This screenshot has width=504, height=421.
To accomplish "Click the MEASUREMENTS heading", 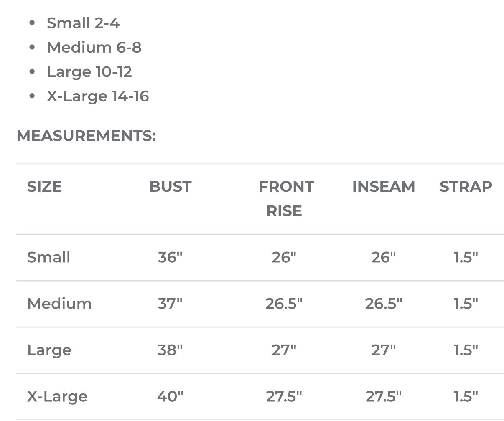I will tap(86, 136).
